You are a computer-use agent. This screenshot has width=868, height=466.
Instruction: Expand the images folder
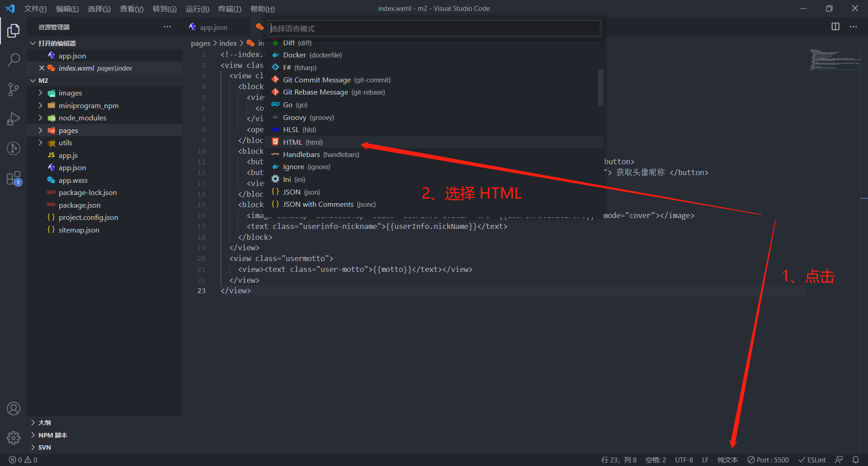105,93
